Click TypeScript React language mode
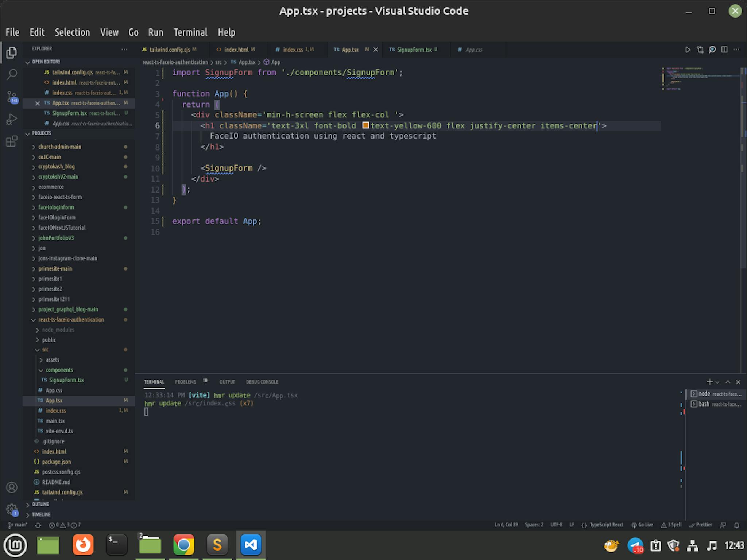Image resolution: width=747 pixels, height=560 pixels. click(606, 525)
